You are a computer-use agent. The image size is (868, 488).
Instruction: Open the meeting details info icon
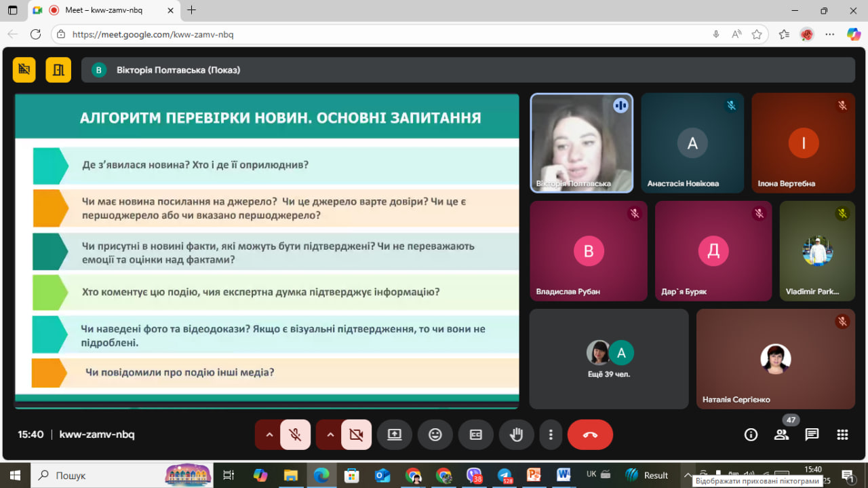click(x=751, y=435)
